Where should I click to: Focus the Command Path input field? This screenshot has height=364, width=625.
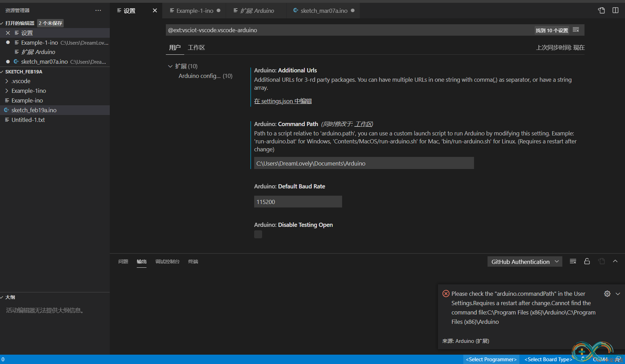point(364,163)
